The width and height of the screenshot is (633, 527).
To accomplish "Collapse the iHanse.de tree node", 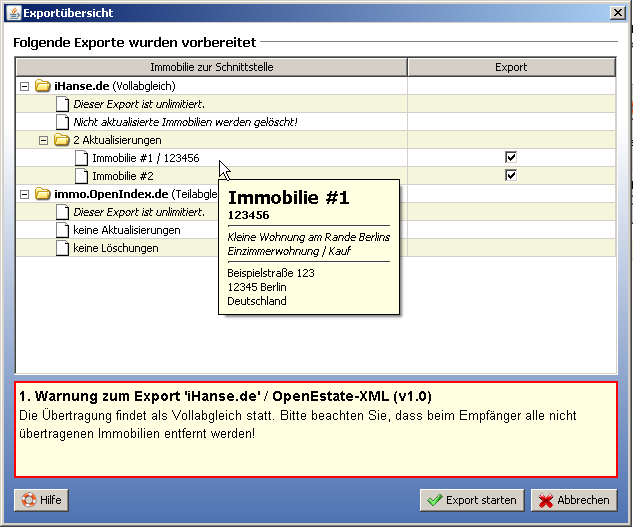I will (24, 86).
